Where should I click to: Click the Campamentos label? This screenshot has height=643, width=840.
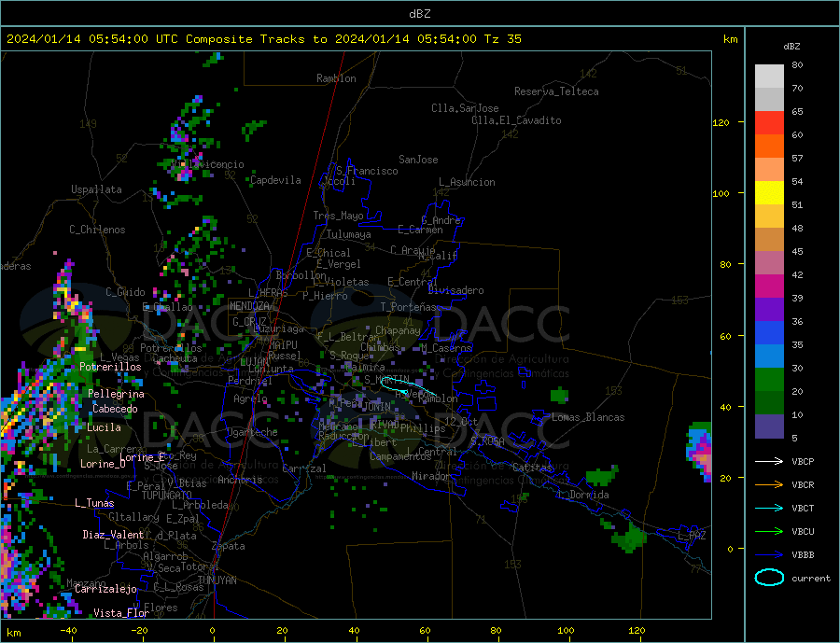tap(400, 456)
